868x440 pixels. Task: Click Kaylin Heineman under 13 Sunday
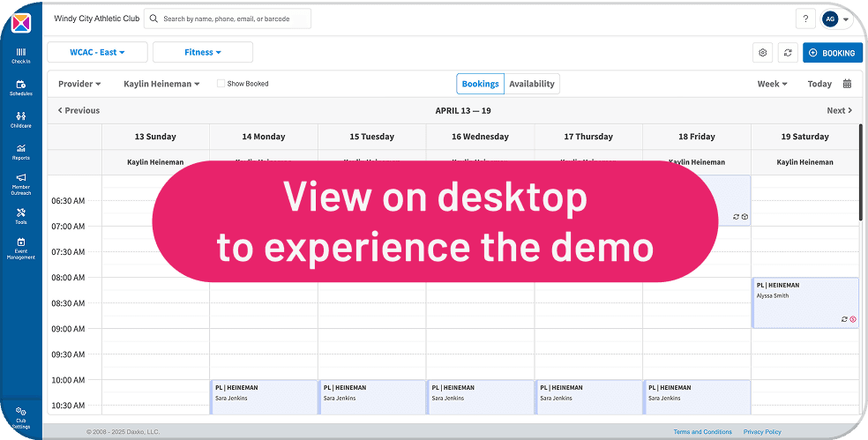click(155, 162)
